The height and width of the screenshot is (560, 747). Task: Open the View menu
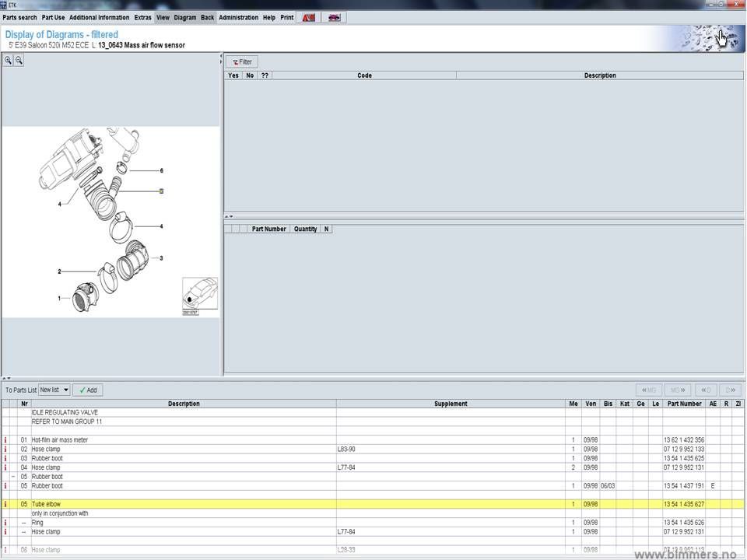pos(163,18)
